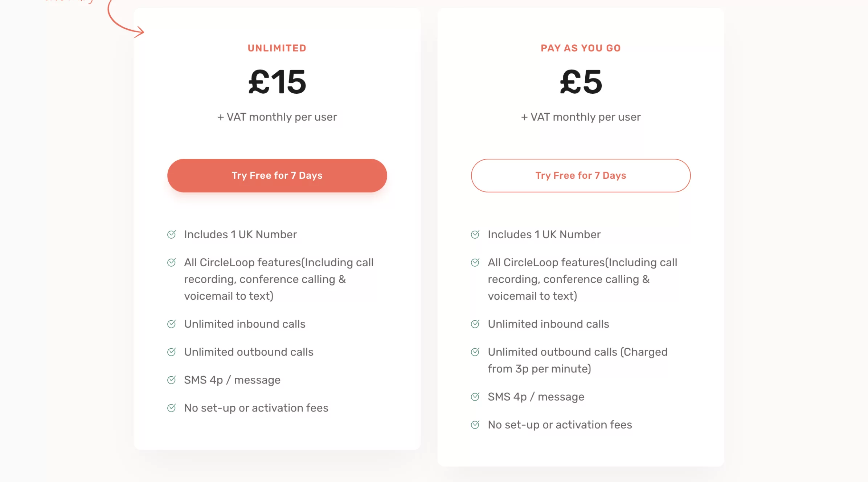
Task: Click the UNLIMITED plan heading
Action: (x=277, y=48)
